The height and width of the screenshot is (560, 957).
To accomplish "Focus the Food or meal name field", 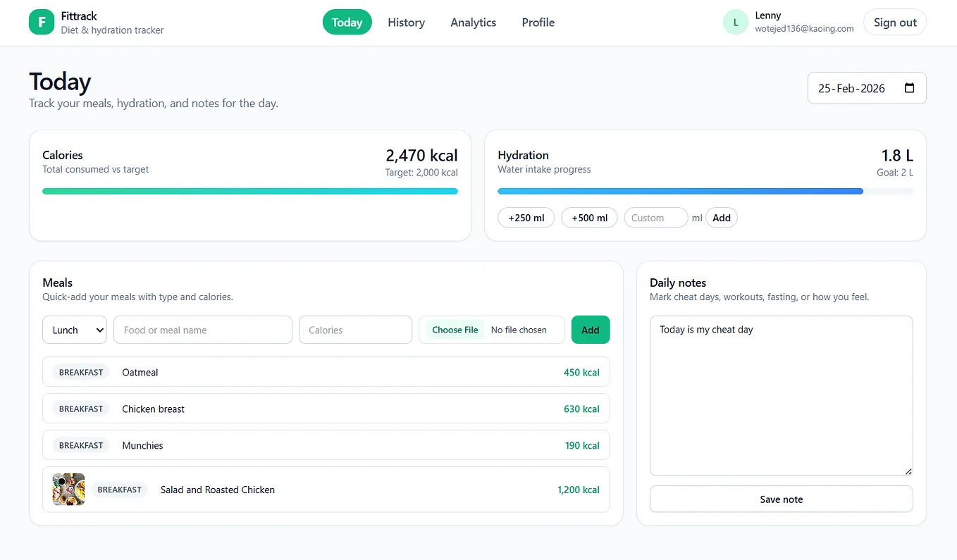I will pyautogui.click(x=203, y=330).
